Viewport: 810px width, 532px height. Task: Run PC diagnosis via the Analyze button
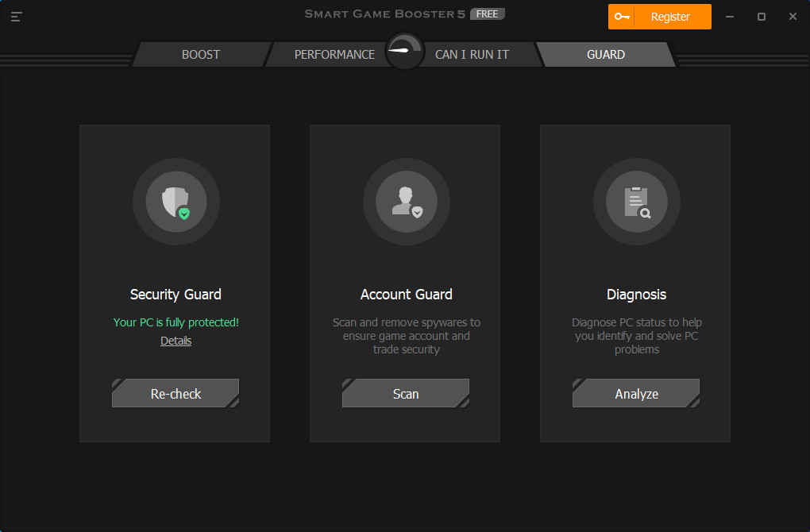pyautogui.click(x=636, y=393)
